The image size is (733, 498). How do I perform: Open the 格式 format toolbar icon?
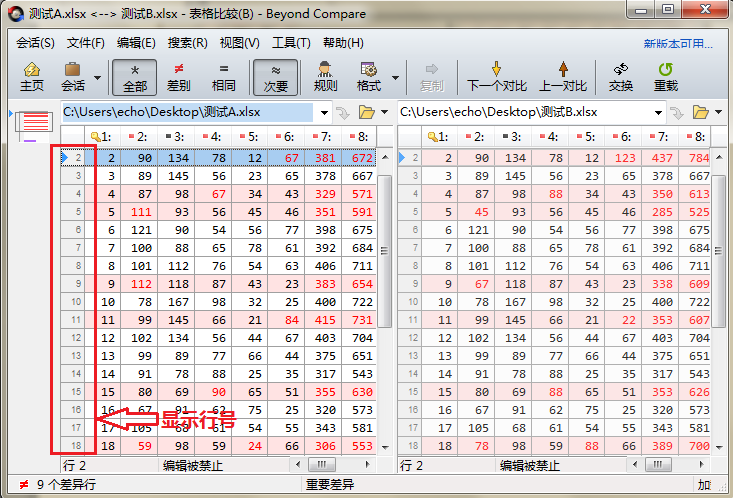(369, 77)
